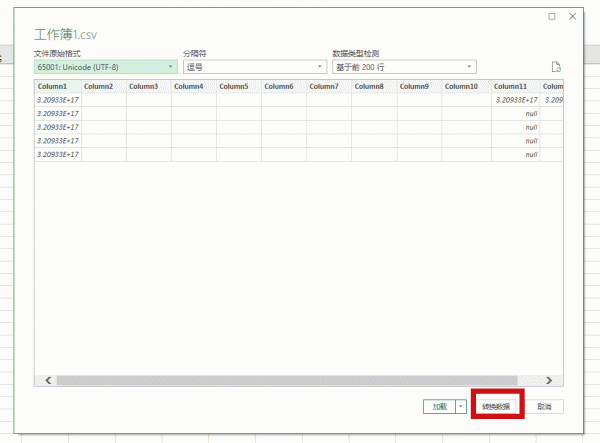The width and height of the screenshot is (600, 443).
Task: Click first row value in Column1
Action: [58, 100]
